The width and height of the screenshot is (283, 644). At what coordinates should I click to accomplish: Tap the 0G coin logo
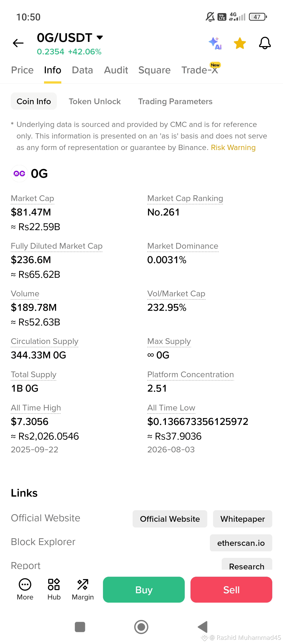(x=19, y=174)
